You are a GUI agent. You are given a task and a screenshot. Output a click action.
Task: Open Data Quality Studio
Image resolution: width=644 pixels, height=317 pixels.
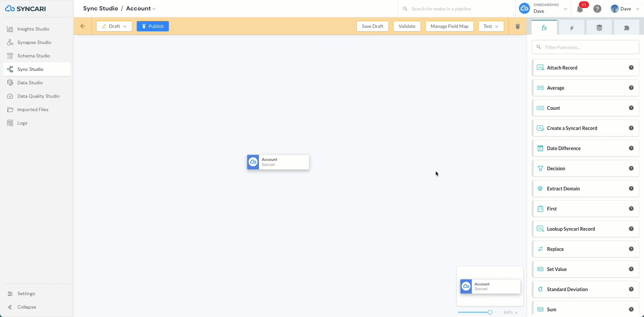click(x=37, y=96)
